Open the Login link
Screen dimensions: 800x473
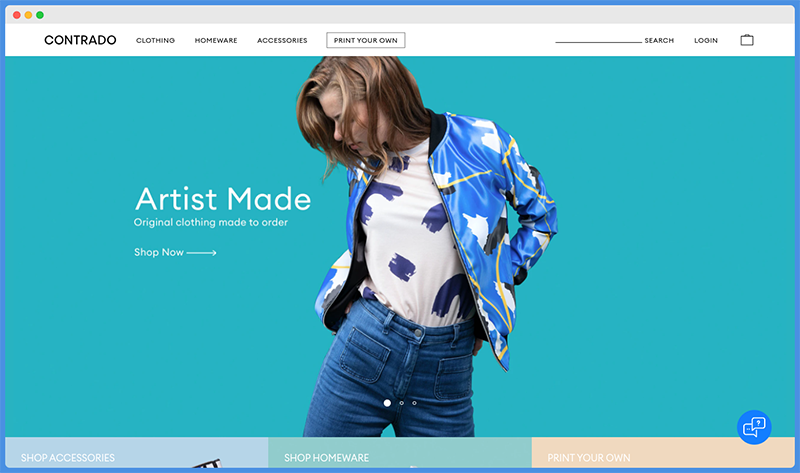coord(706,40)
